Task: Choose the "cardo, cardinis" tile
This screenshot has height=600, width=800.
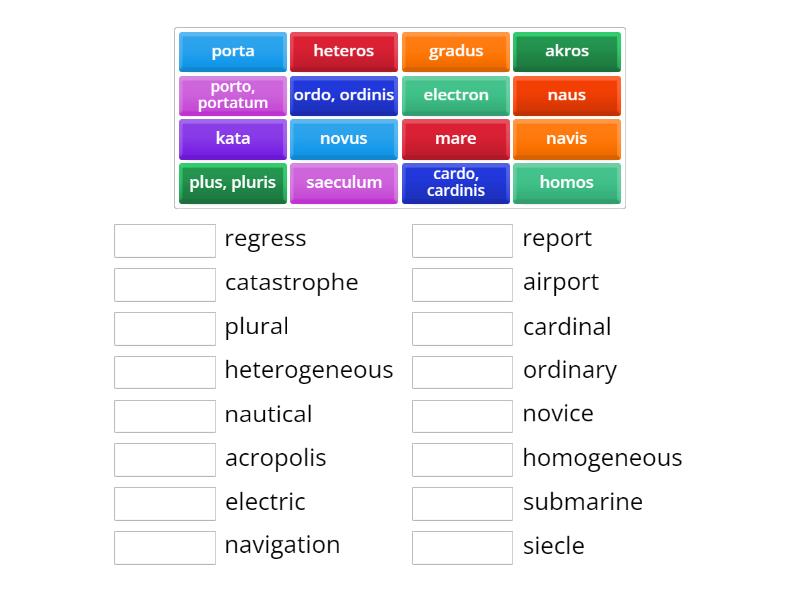Action: coord(455,183)
